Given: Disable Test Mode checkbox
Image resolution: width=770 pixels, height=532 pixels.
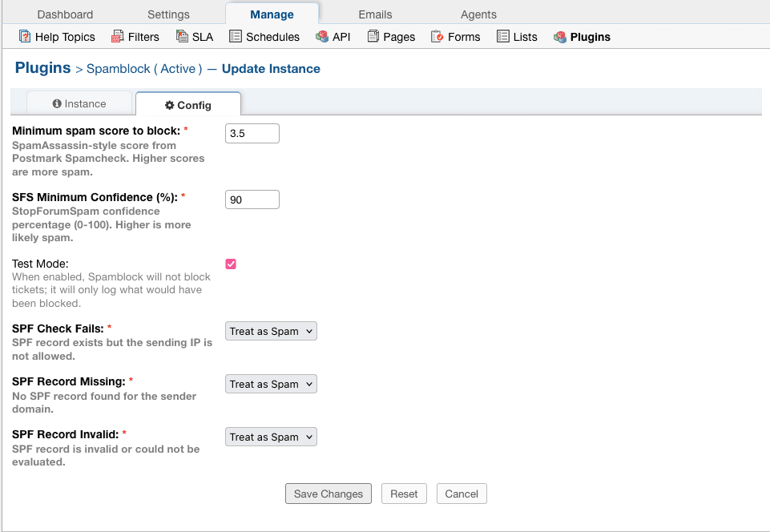Looking at the screenshot, I should point(231,264).
